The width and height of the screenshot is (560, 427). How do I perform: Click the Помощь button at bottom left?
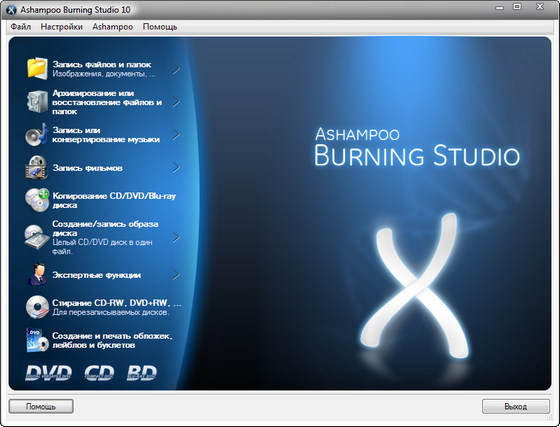pyautogui.click(x=41, y=406)
